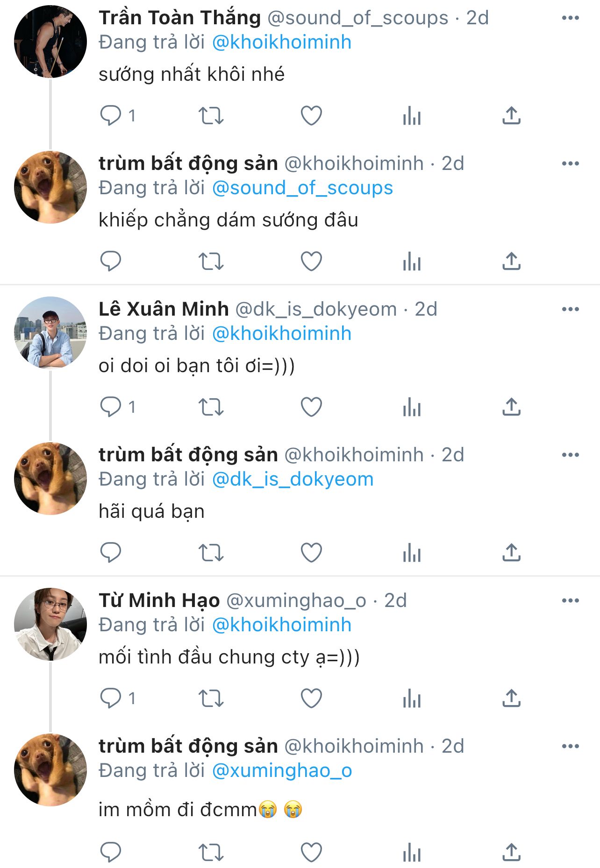This screenshot has width=600, height=868.
Task: Open the @xuminghao_o mention link
Action: [x=282, y=771]
